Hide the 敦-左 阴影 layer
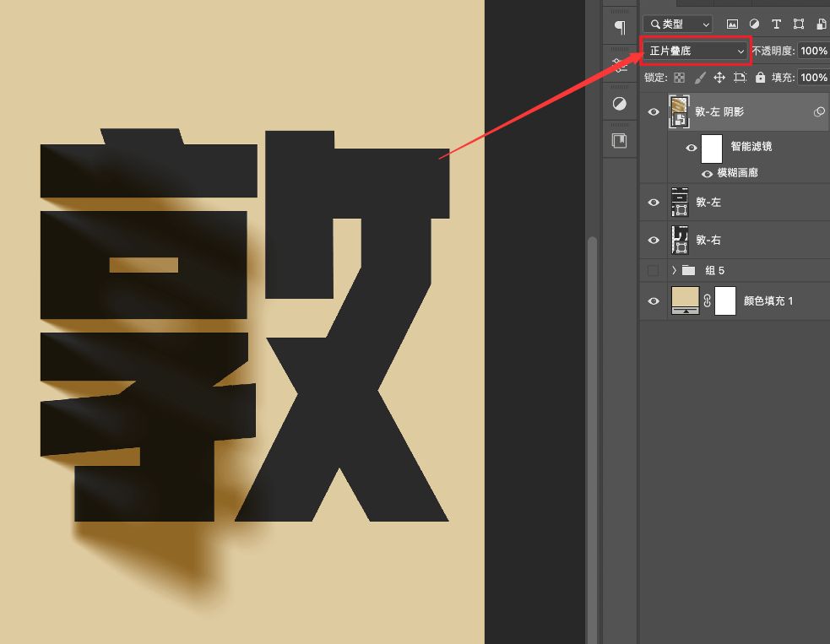830x644 pixels. tap(654, 111)
